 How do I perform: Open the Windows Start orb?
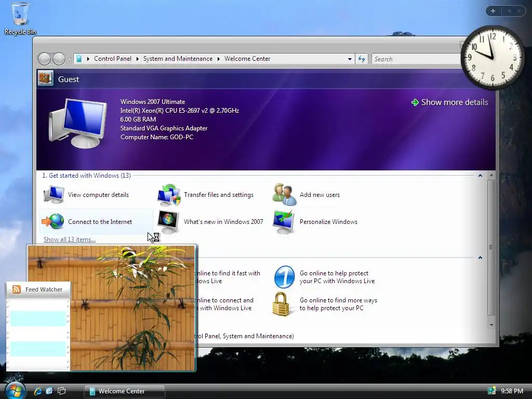pos(15,391)
